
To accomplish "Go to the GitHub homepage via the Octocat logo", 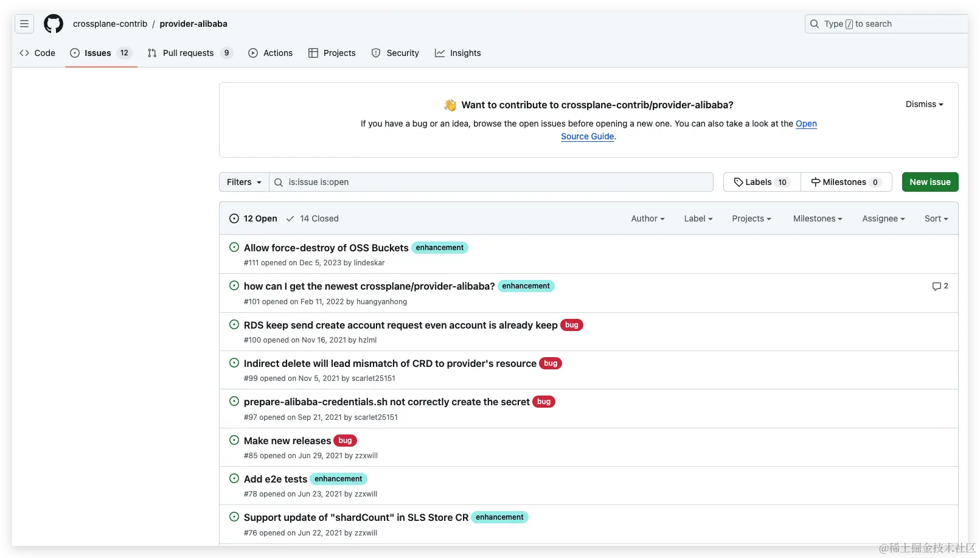I will (54, 24).
